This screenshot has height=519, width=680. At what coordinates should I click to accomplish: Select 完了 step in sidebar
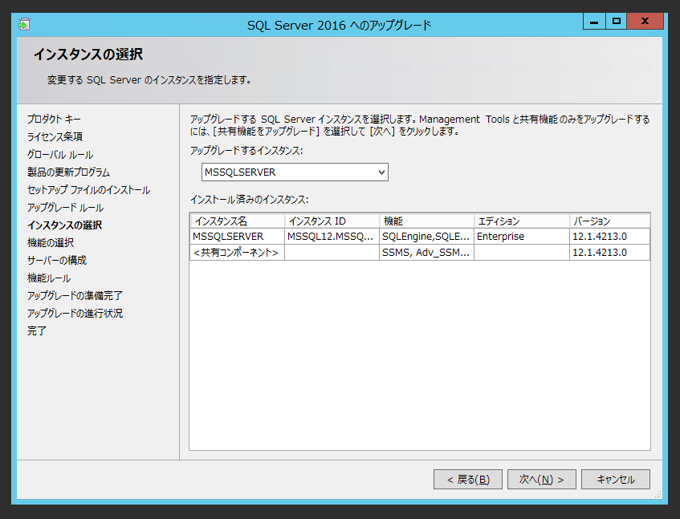(36, 331)
